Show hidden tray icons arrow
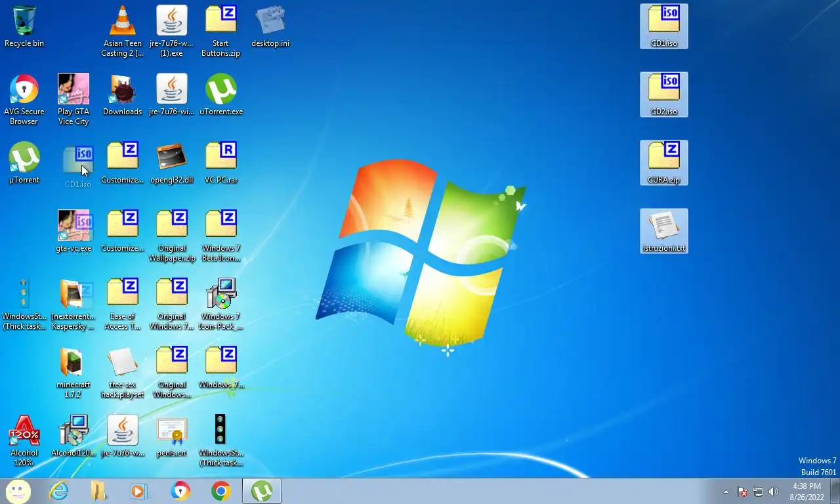The image size is (840, 504). (x=726, y=492)
